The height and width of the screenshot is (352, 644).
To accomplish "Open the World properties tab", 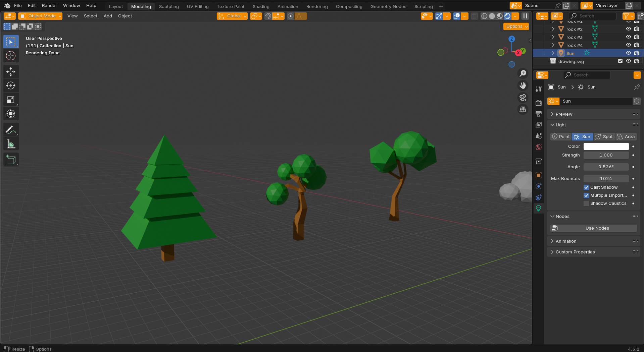I will click(539, 147).
